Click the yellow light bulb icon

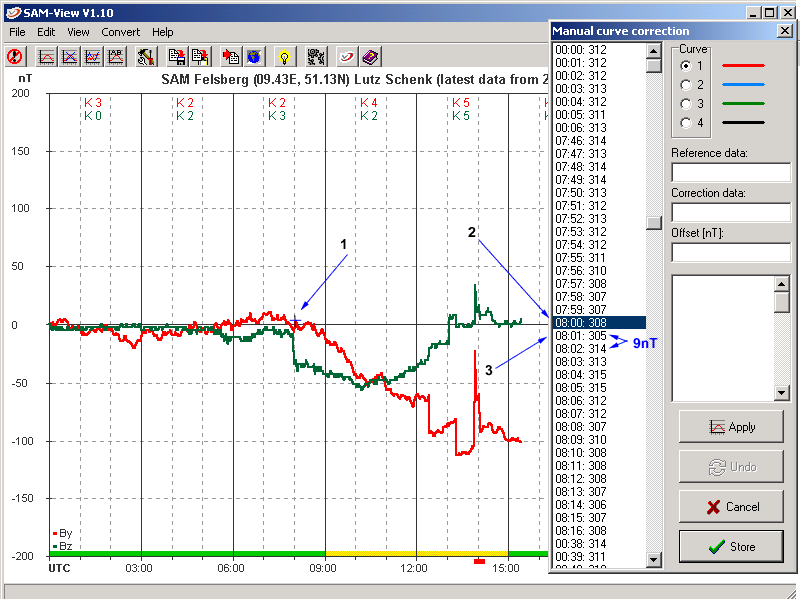pos(285,57)
